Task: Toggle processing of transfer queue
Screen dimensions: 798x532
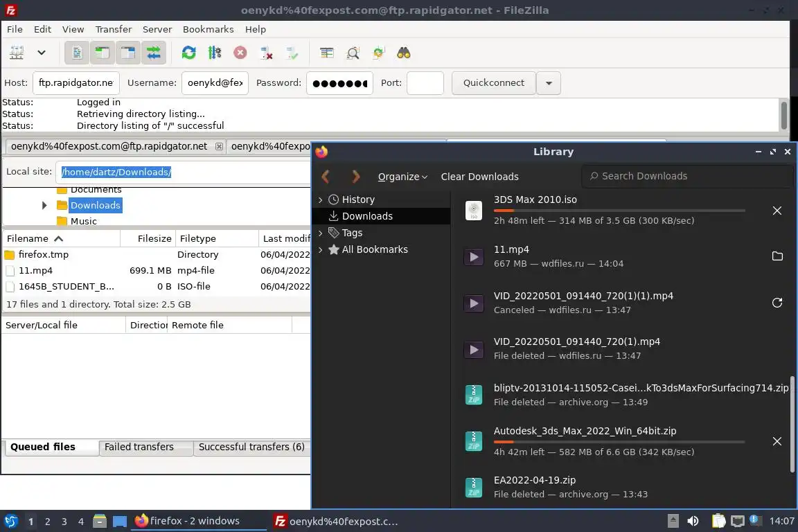Action: coord(214,53)
